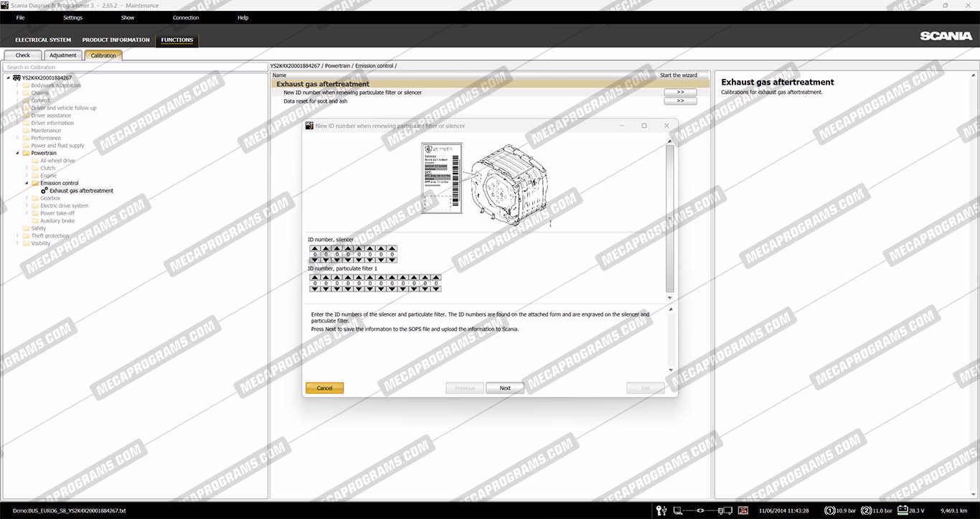Increase last digit of particulate filter 1 ID
The height and width of the screenshot is (519, 980).
(x=436, y=277)
